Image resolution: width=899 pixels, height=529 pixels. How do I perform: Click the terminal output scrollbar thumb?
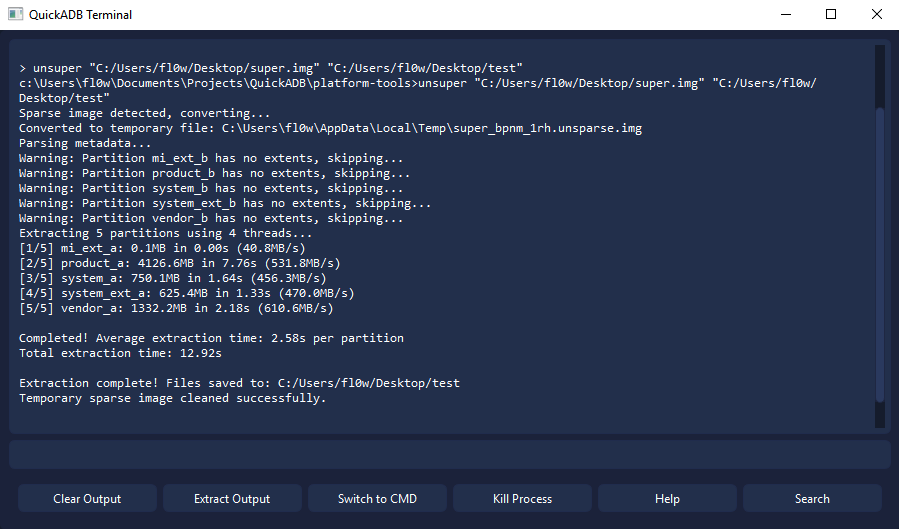pos(880,254)
